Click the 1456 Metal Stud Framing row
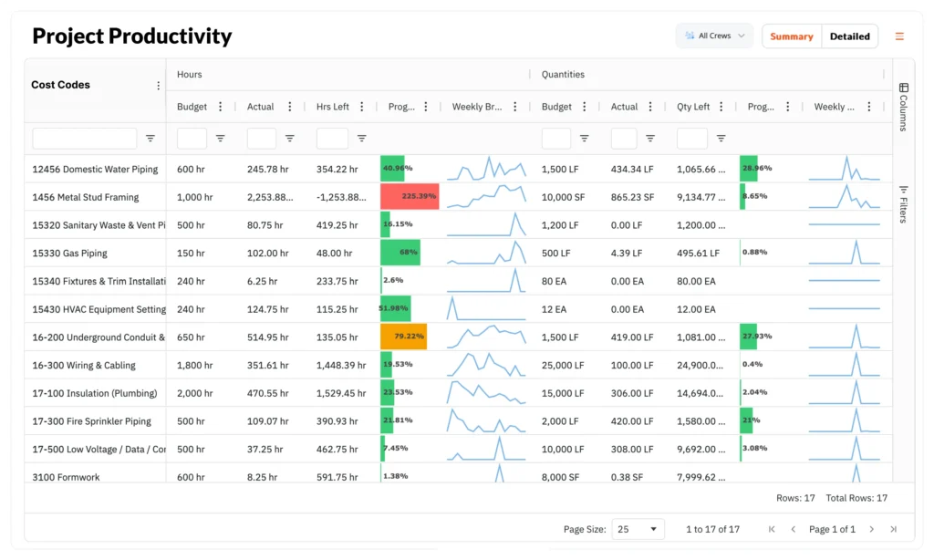Image resolution: width=934 pixels, height=560 pixels. pyautogui.click(x=86, y=197)
